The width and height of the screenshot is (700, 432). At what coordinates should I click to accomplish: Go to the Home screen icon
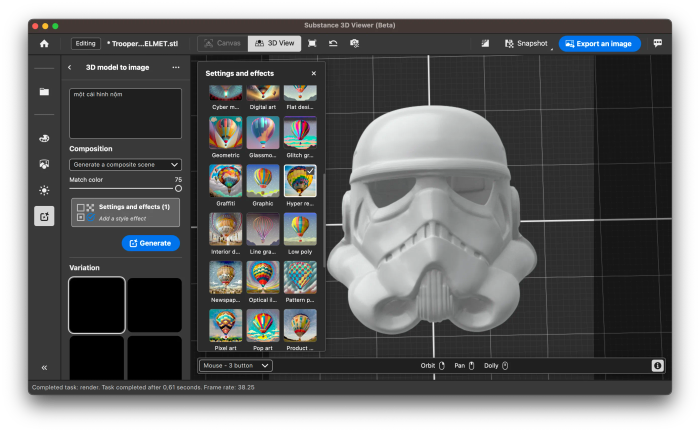(44, 44)
